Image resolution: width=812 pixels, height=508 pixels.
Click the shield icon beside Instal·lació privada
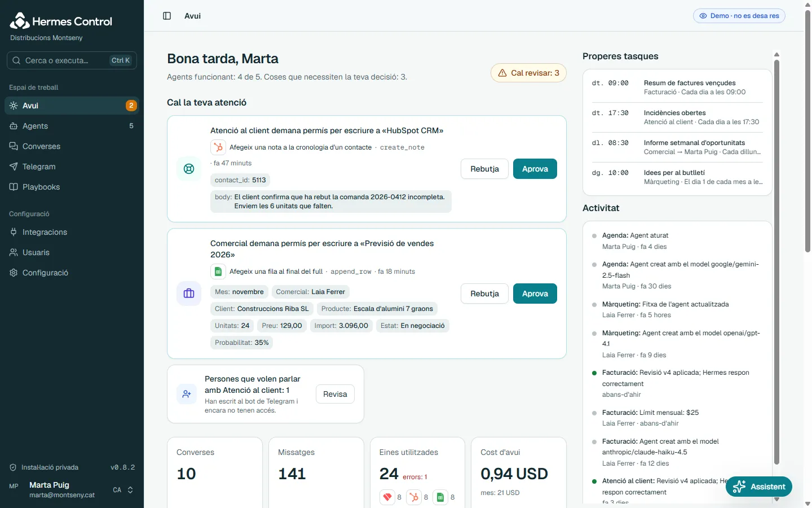coord(13,467)
